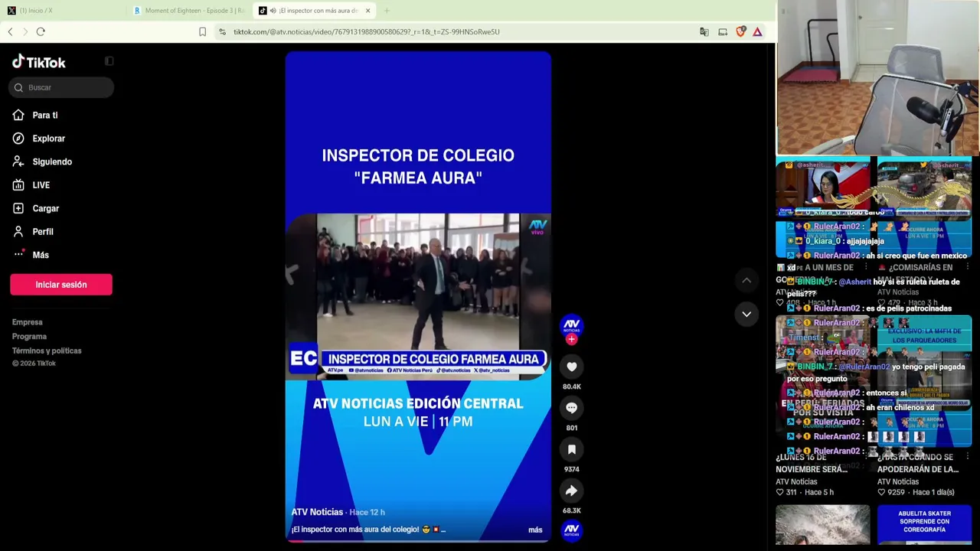Open the Abuelita Skater video thumbnail
Image resolution: width=980 pixels, height=551 pixels.
click(x=924, y=525)
